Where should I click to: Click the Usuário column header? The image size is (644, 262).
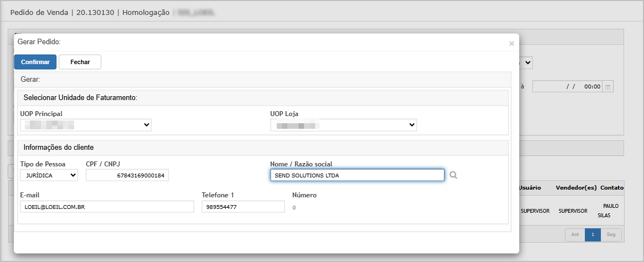click(530, 188)
